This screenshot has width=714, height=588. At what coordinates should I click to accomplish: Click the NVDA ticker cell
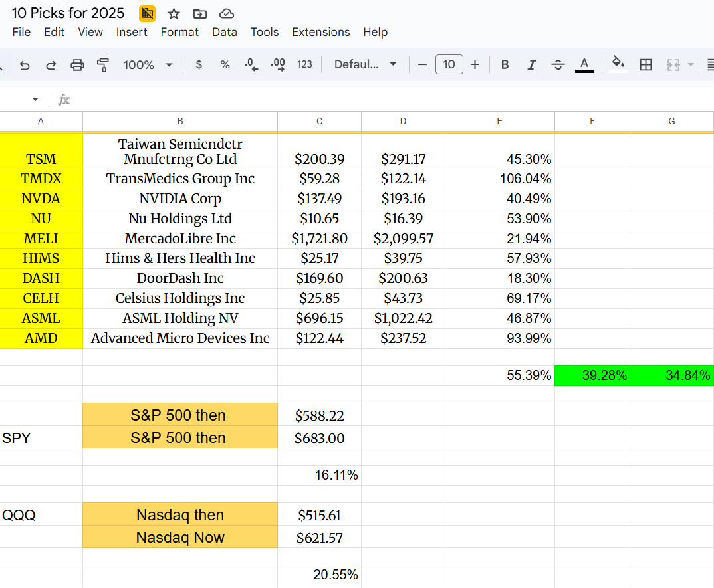tap(41, 199)
